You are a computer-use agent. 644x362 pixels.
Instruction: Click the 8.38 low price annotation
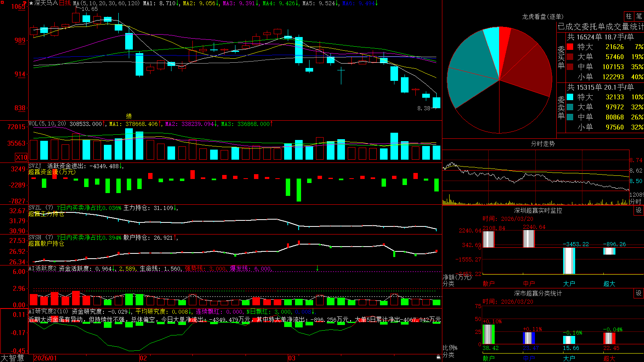(x=424, y=108)
